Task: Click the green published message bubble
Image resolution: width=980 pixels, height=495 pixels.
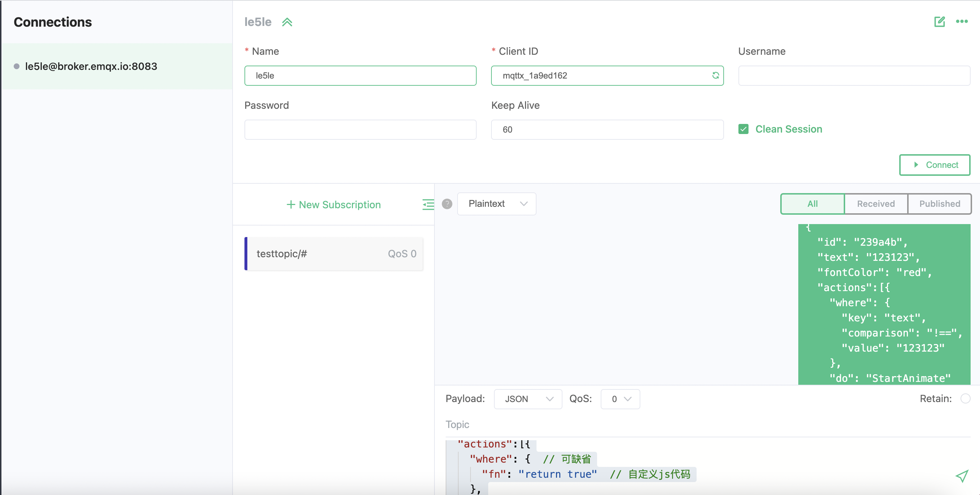Action: pyautogui.click(x=884, y=304)
